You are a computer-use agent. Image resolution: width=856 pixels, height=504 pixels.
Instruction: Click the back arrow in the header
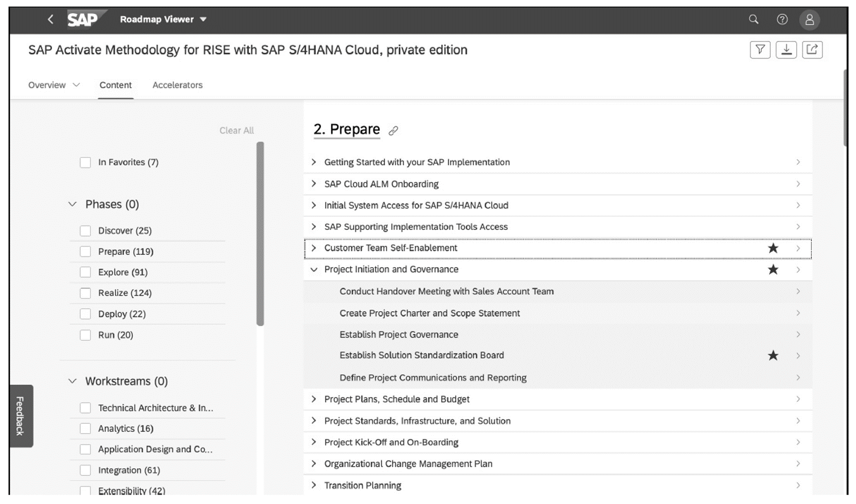pos(50,19)
